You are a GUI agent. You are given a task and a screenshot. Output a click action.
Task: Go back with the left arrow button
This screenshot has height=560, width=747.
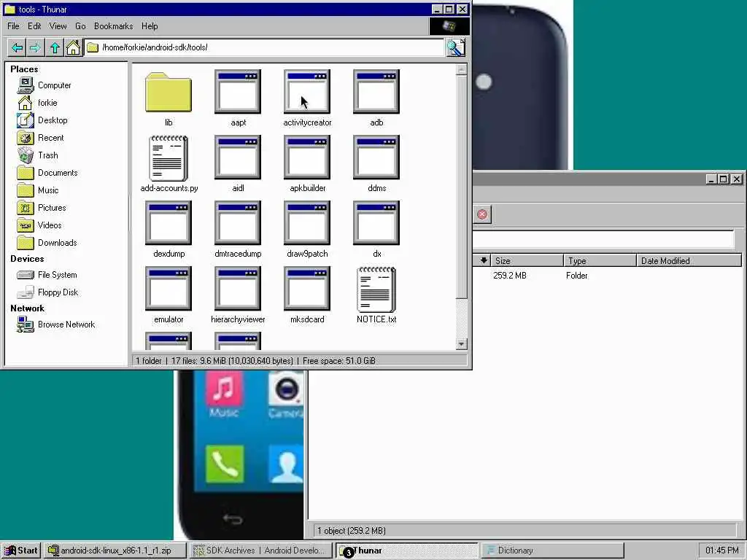tap(18, 47)
